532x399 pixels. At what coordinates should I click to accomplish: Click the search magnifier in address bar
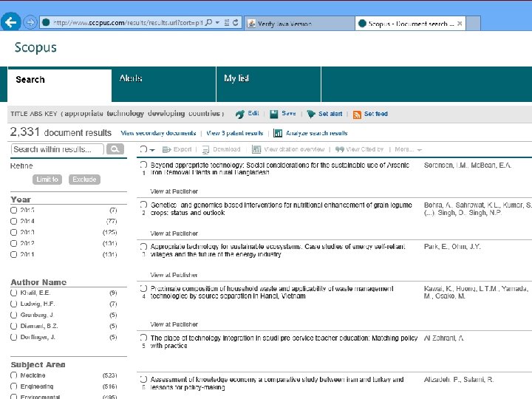point(209,22)
